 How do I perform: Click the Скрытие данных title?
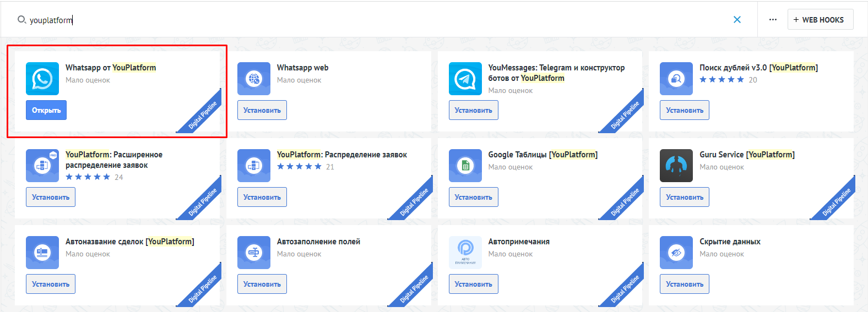pyautogui.click(x=730, y=242)
